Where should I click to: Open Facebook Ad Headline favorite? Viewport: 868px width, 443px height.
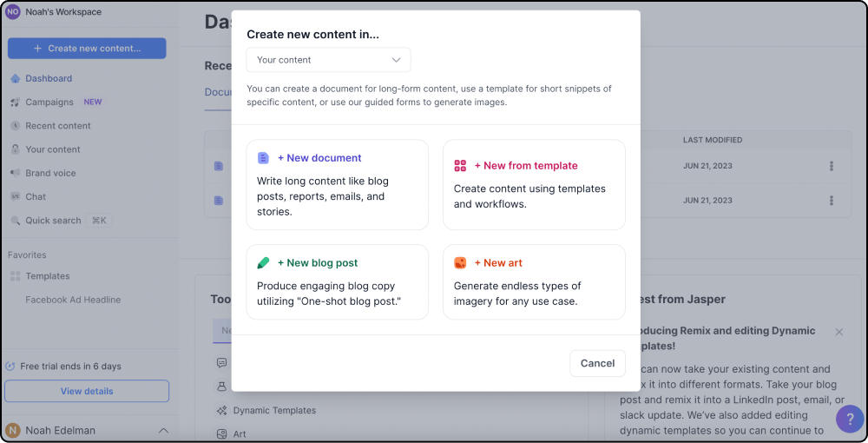point(73,300)
